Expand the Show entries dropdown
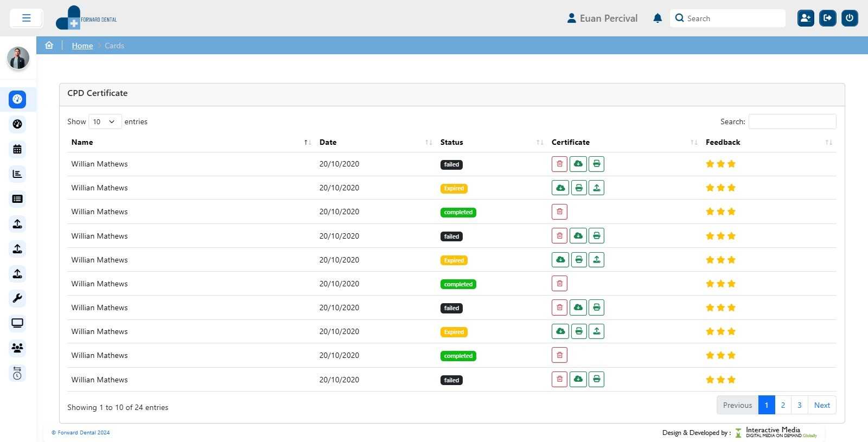 coord(105,122)
